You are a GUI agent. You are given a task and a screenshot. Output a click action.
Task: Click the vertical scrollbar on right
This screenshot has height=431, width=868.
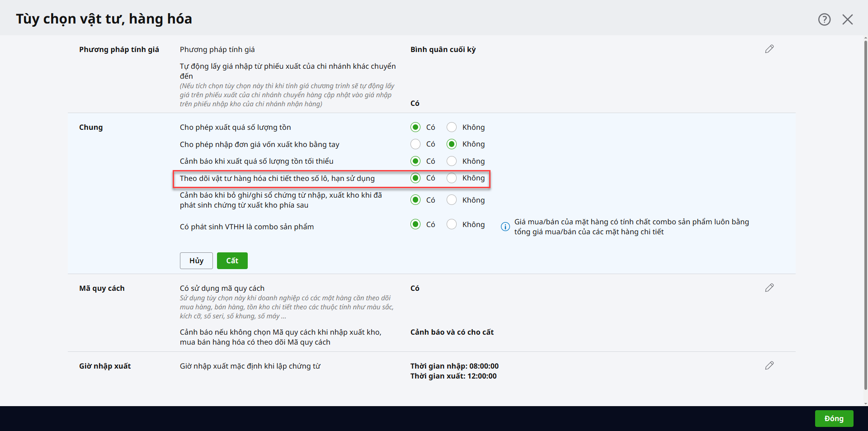[x=865, y=217]
